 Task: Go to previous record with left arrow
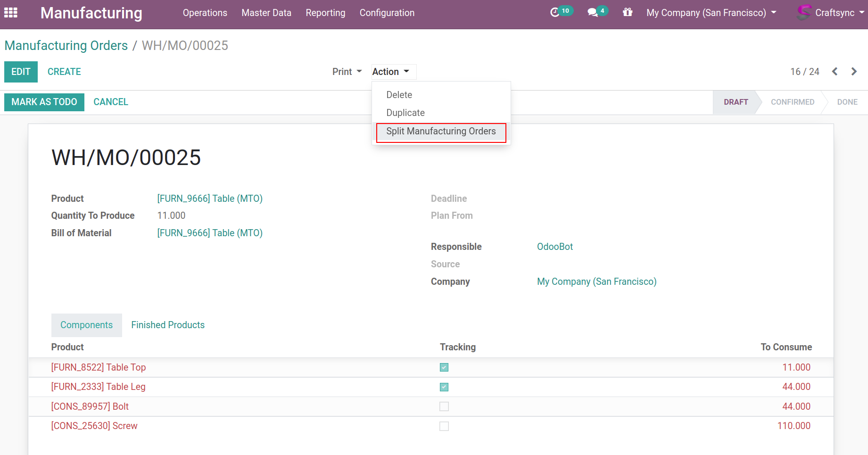click(x=835, y=72)
